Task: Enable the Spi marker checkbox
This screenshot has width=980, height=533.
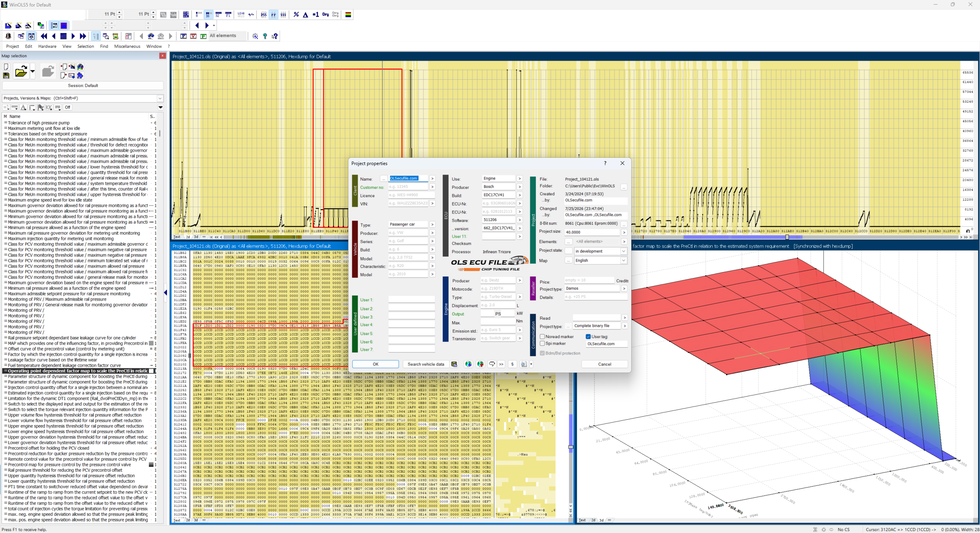Action: (542, 343)
